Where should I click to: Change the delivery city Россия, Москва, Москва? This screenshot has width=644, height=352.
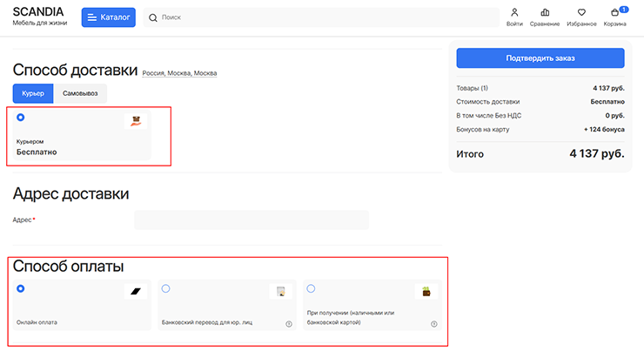point(179,73)
